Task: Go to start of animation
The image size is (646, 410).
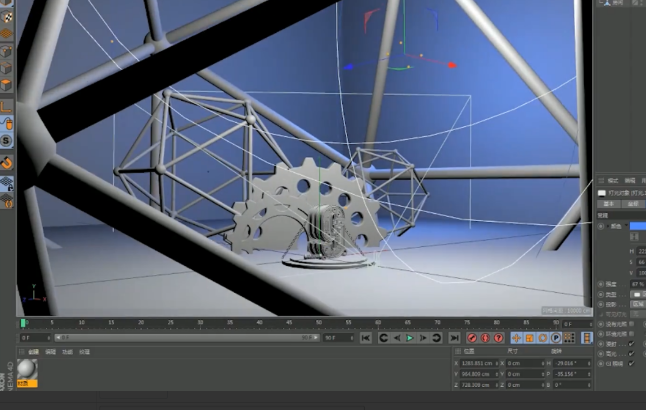Action: (365, 338)
